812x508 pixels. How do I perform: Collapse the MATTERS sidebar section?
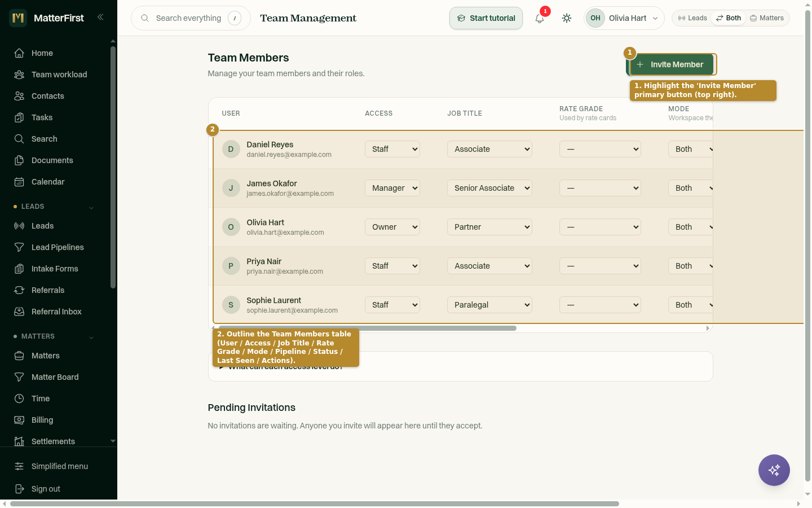pos(91,337)
